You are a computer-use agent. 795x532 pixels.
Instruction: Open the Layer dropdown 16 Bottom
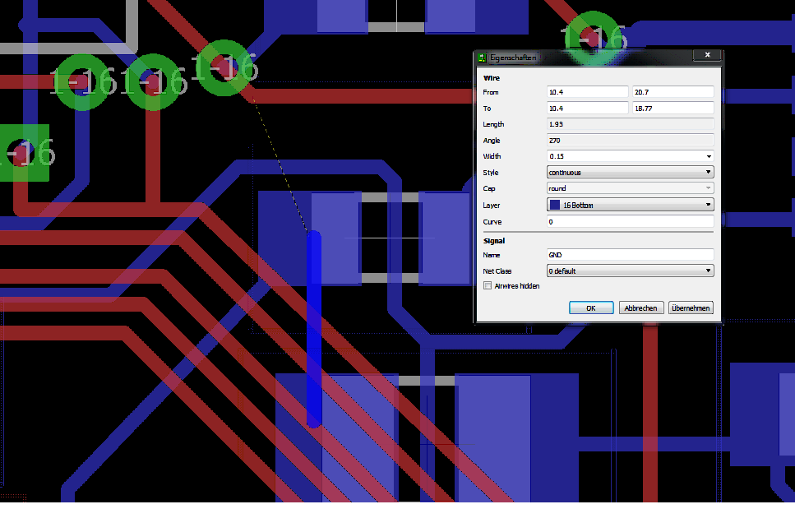click(631, 205)
